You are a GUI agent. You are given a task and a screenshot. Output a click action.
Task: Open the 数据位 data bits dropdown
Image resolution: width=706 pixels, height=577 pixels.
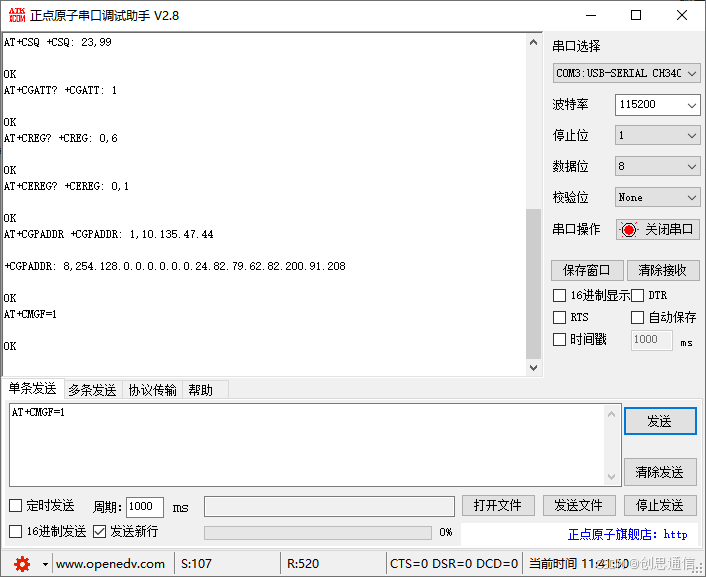pyautogui.click(x=657, y=166)
